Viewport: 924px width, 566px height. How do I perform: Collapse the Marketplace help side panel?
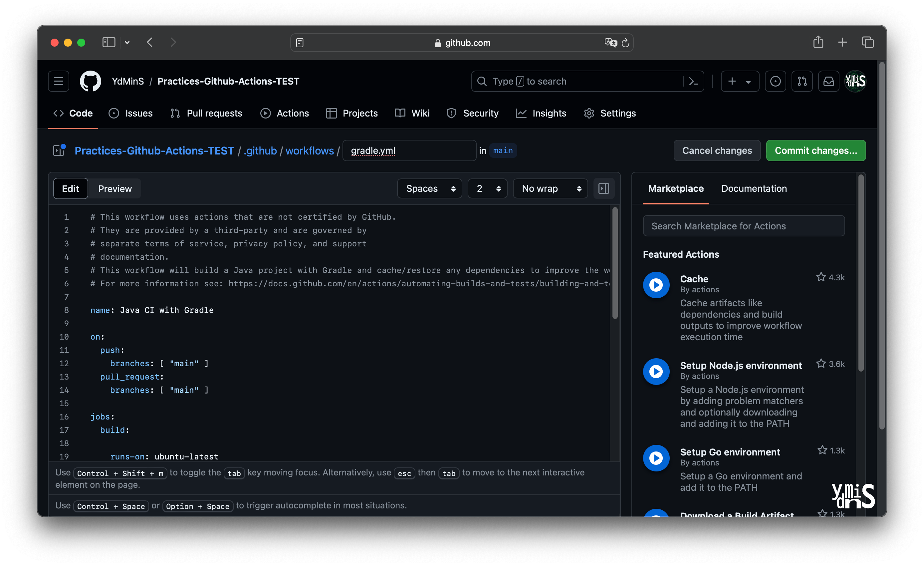(603, 188)
